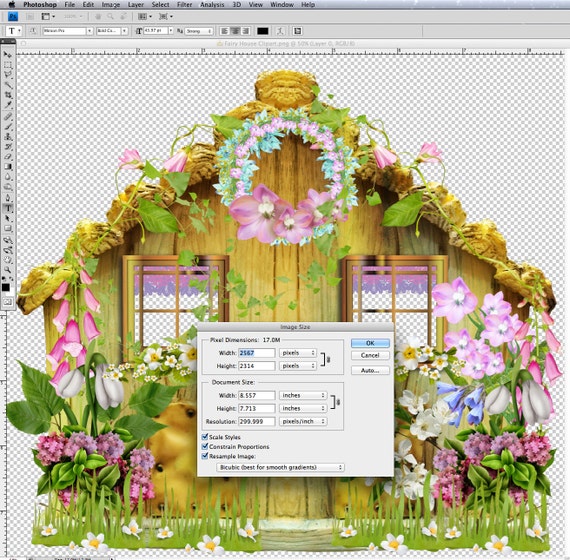The image size is (570, 560).
Task: Open the Apple menu
Action: (x=11, y=4)
